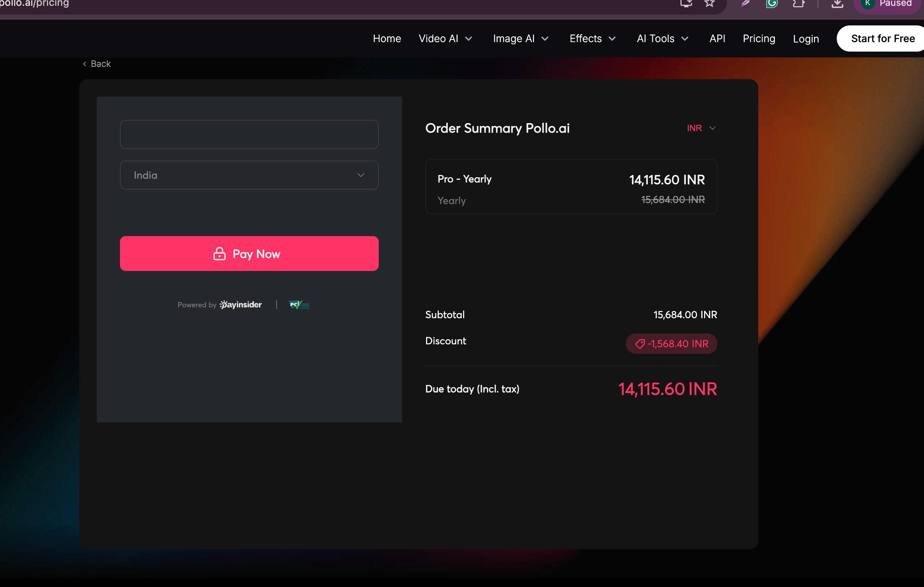Image resolution: width=924 pixels, height=587 pixels.
Task: Open the Paused profile button
Action: (887, 4)
